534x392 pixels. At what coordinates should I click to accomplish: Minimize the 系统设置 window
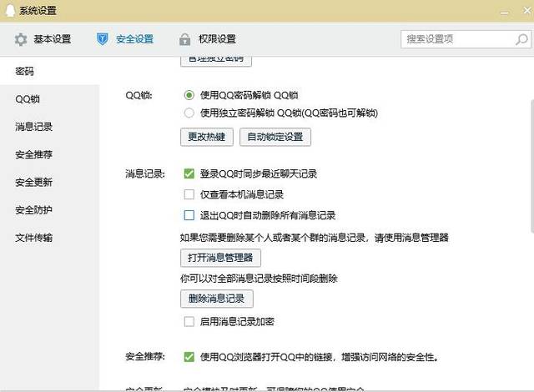pyautogui.click(x=504, y=13)
